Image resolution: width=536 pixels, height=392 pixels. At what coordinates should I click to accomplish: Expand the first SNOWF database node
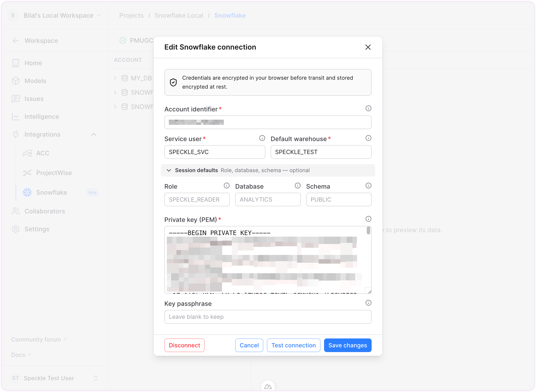click(x=115, y=92)
